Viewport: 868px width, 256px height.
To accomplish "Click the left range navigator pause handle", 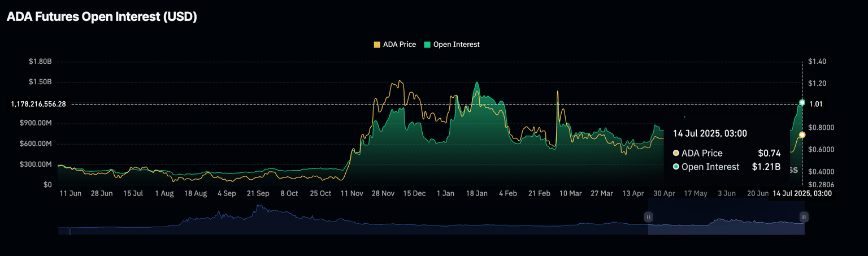I will [648, 216].
